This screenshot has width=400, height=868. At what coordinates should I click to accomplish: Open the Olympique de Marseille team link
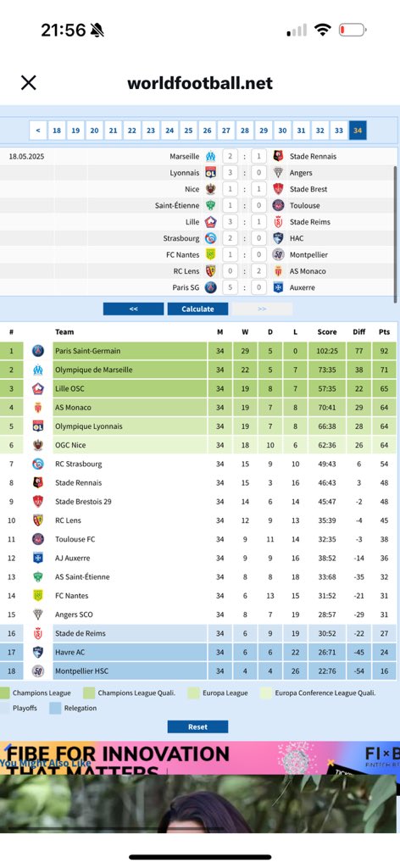point(93,370)
